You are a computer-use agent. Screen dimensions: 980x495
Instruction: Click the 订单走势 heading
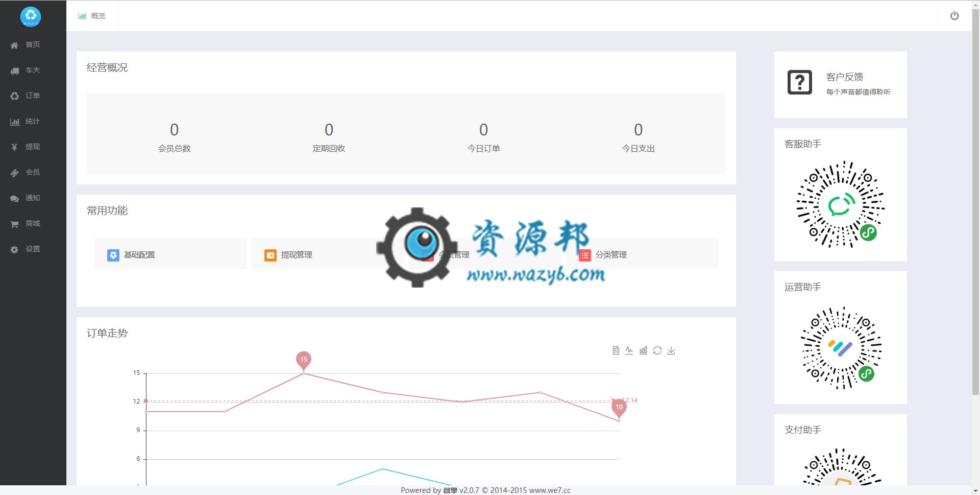[x=107, y=333]
